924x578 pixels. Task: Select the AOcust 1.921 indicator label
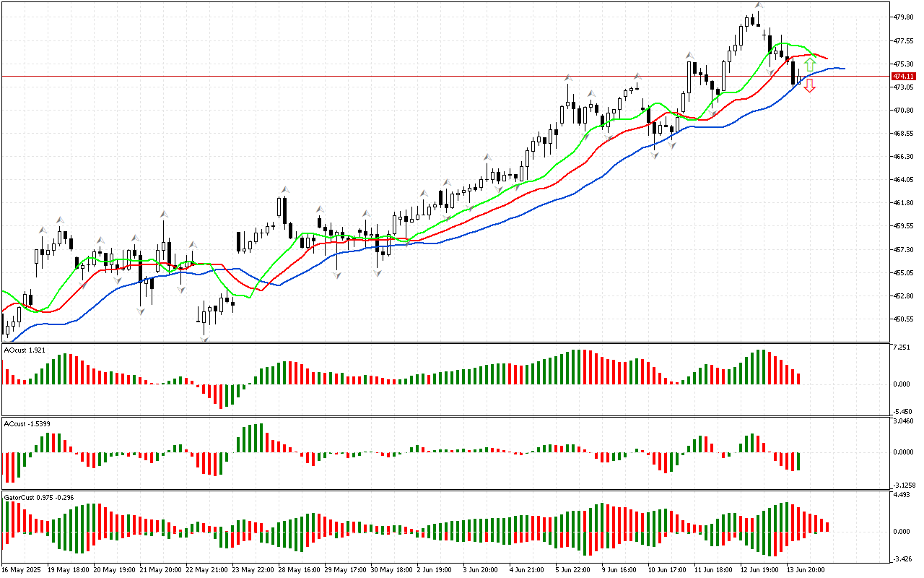click(25, 350)
